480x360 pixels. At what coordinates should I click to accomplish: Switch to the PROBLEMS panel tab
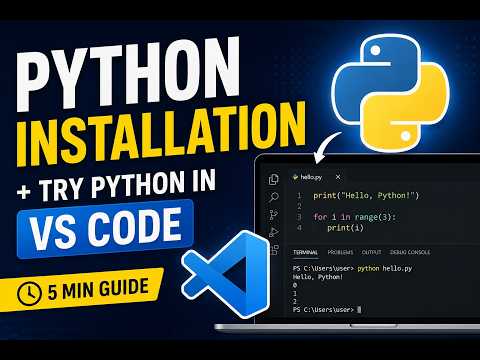point(340,252)
